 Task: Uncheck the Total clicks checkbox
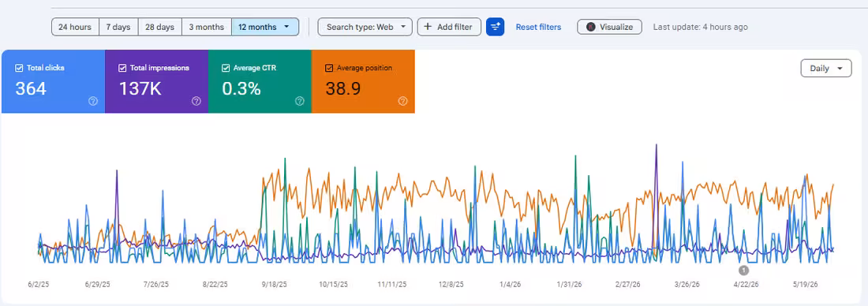20,68
